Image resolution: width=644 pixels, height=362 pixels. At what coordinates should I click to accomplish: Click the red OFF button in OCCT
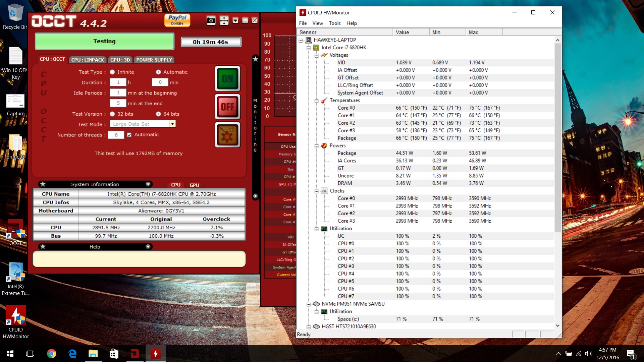(x=228, y=107)
